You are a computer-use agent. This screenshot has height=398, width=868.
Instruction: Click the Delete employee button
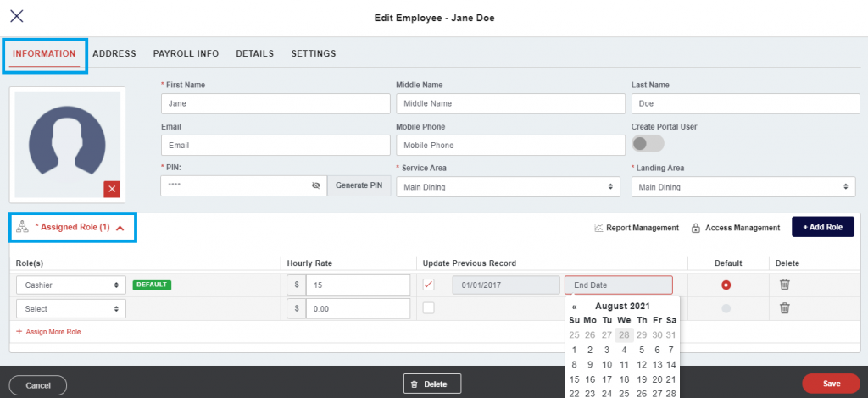432,384
